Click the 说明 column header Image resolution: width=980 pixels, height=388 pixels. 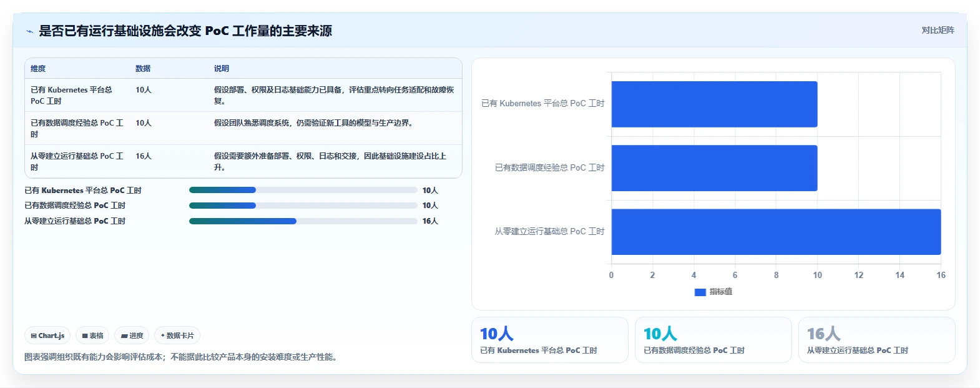click(x=222, y=69)
